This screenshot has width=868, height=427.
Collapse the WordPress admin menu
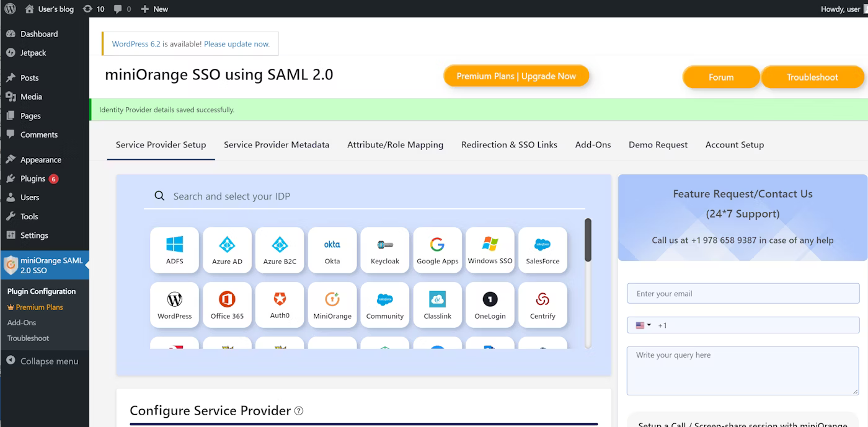(x=43, y=361)
